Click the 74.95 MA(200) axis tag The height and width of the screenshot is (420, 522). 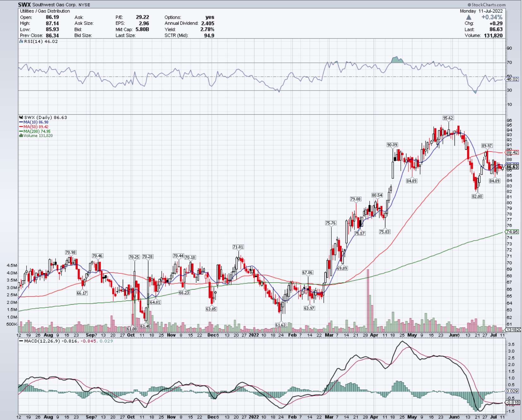click(x=512, y=232)
